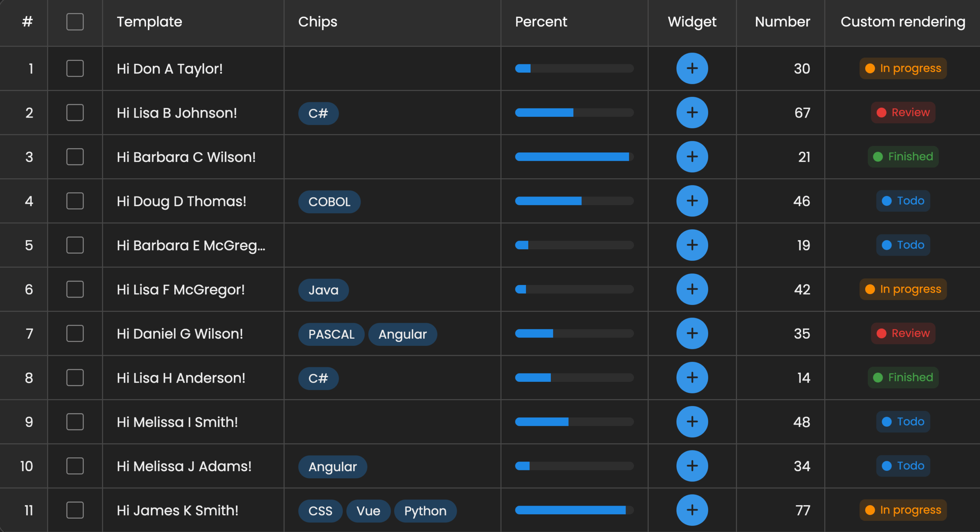Click the plus widget in Barbara C Wilson row

692,157
